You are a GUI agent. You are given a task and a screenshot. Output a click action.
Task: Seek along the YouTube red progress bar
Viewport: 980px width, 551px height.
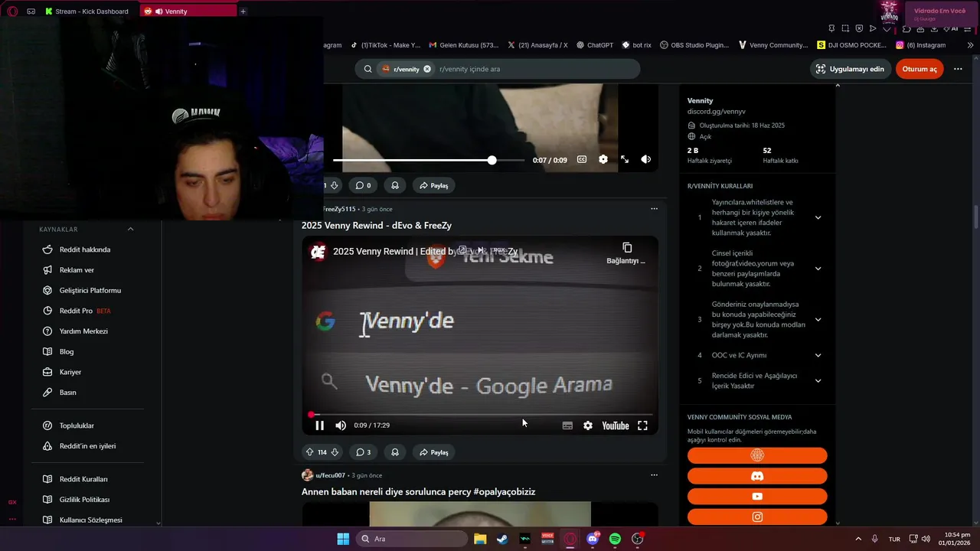[481, 415]
